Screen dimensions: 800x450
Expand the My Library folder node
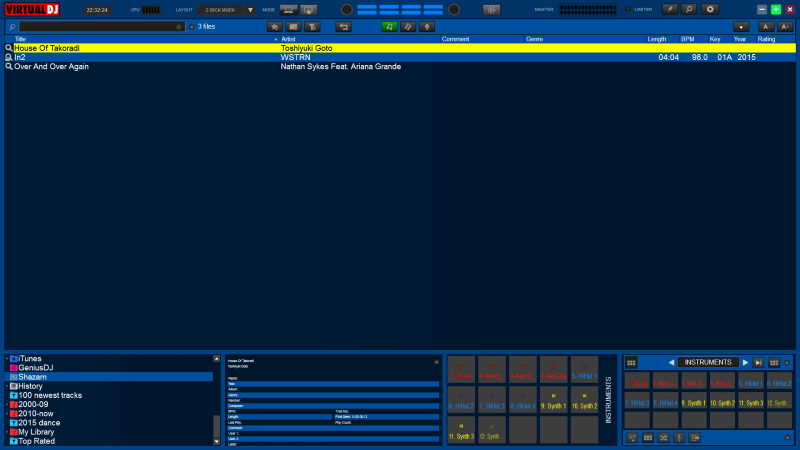click(x=7, y=432)
